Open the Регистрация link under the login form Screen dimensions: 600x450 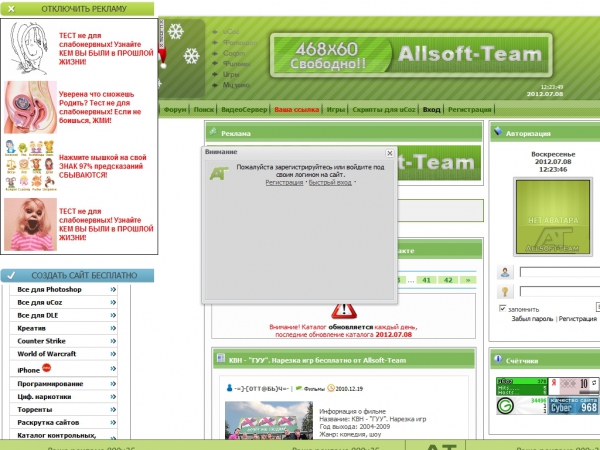tap(577, 319)
